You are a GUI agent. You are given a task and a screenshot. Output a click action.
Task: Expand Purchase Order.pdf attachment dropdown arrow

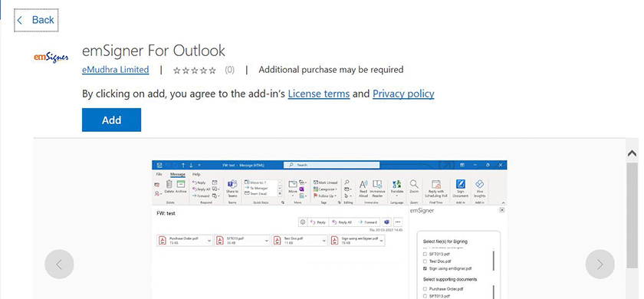209,241
